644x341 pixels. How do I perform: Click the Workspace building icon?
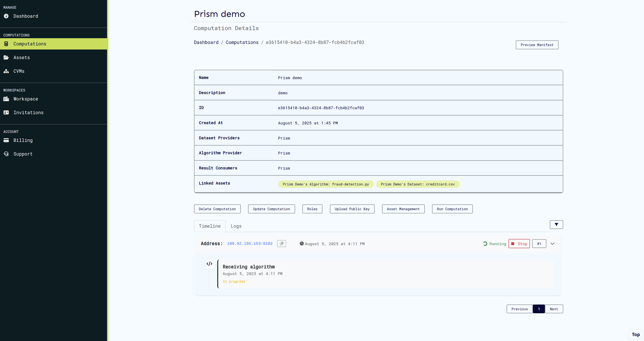pyautogui.click(x=6, y=99)
